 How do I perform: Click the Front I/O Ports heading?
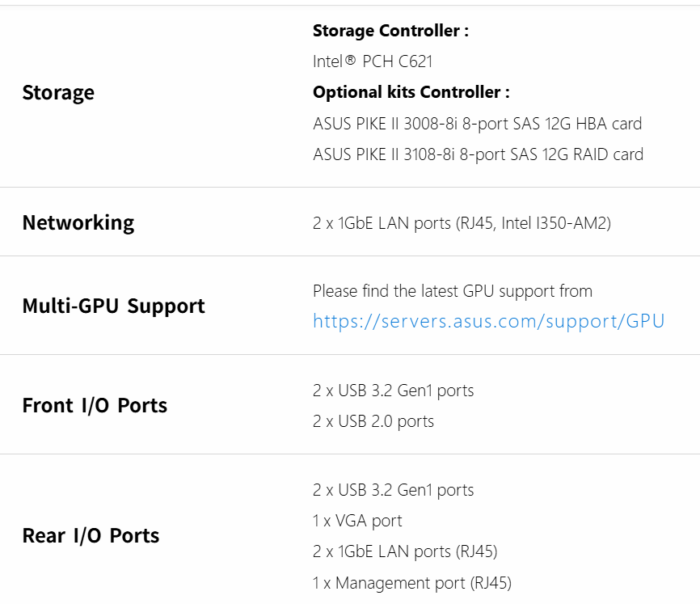point(95,405)
